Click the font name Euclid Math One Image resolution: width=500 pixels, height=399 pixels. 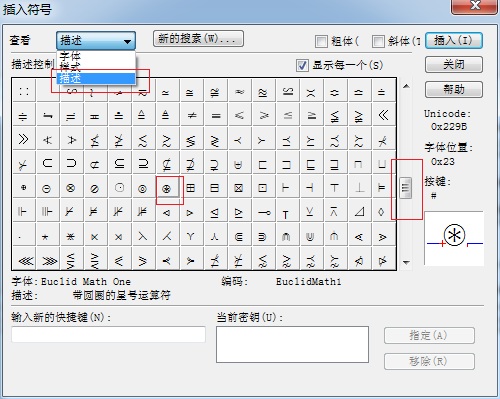point(86,282)
